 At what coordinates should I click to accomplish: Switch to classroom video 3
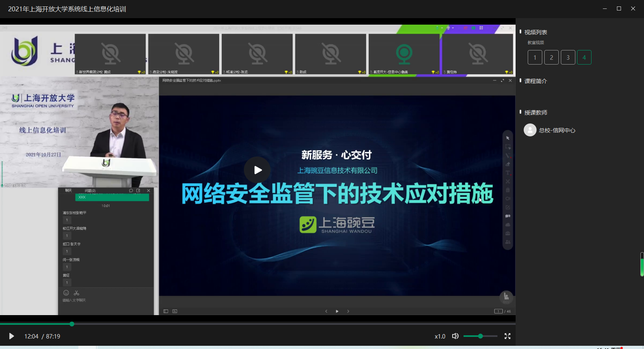point(568,57)
